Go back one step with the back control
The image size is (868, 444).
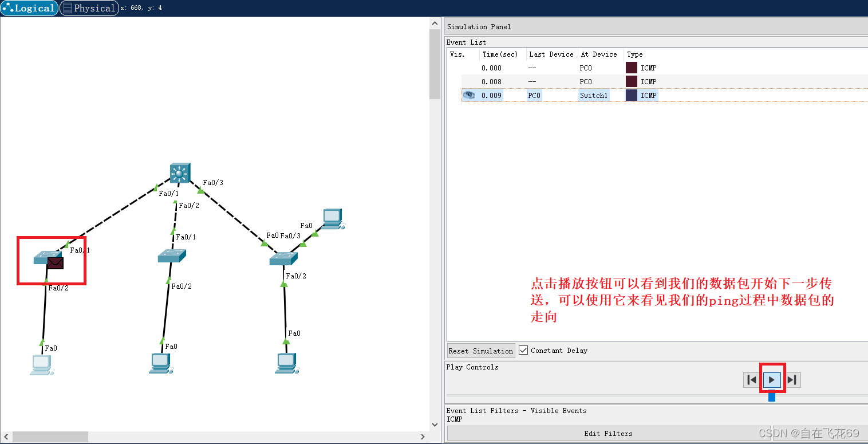(752, 379)
